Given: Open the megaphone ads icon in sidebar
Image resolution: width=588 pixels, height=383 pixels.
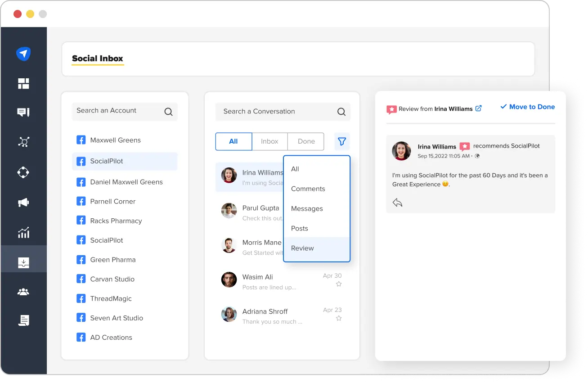Looking at the screenshot, I should pos(23,203).
